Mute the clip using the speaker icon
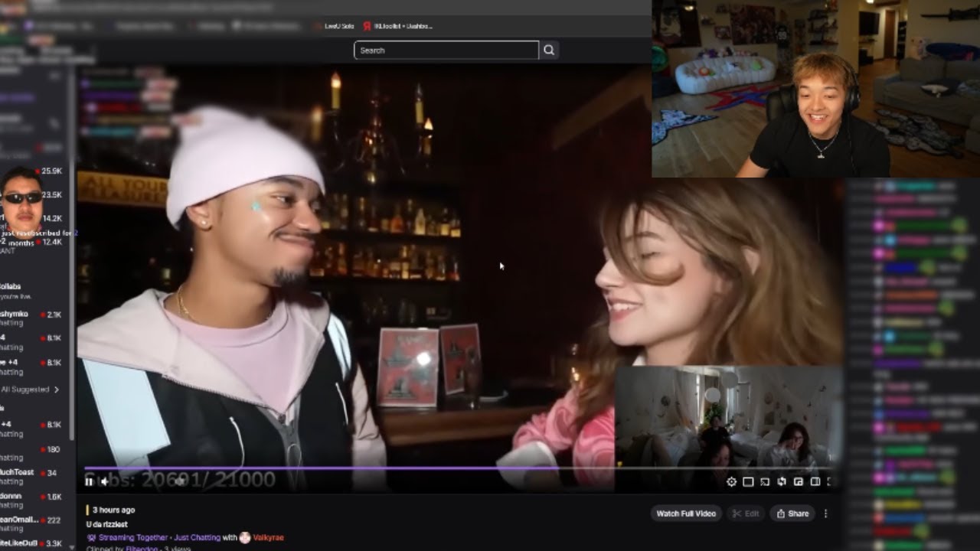The width and height of the screenshot is (980, 551). click(x=105, y=481)
